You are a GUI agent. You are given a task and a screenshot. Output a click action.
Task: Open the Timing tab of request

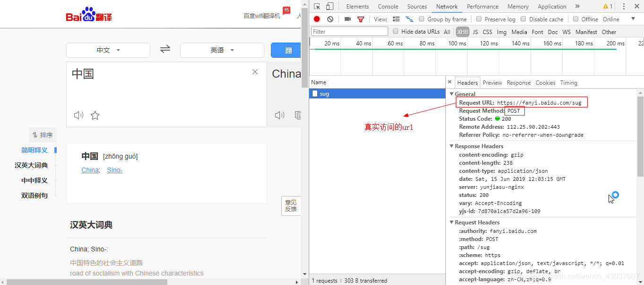(x=569, y=82)
